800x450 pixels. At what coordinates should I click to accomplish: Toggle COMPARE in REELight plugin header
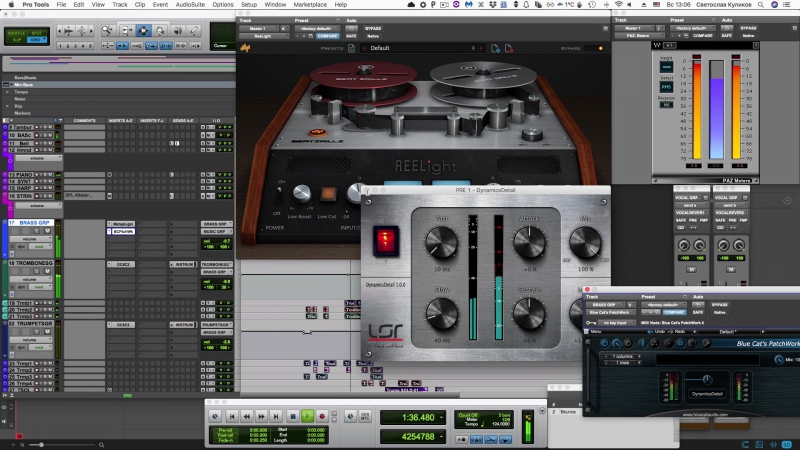point(327,36)
